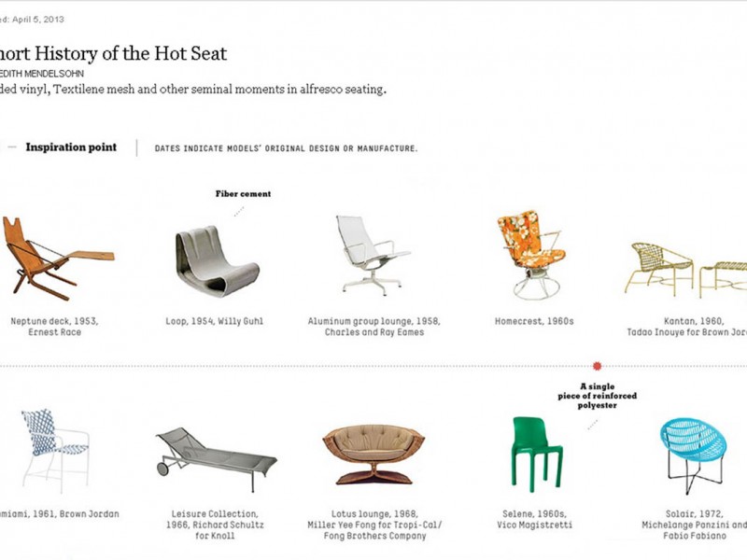
Task: Click the Fiber cement annotation label
Action: (x=243, y=194)
